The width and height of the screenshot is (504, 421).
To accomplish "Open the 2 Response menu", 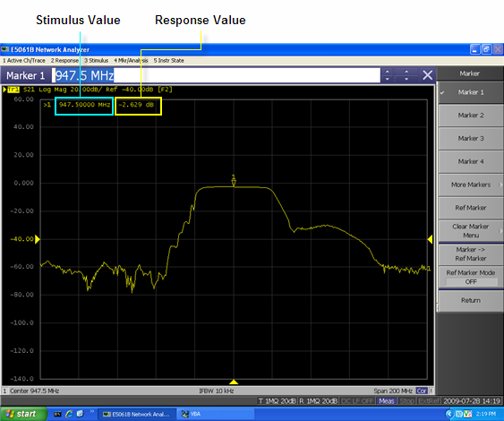I will click(64, 61).
